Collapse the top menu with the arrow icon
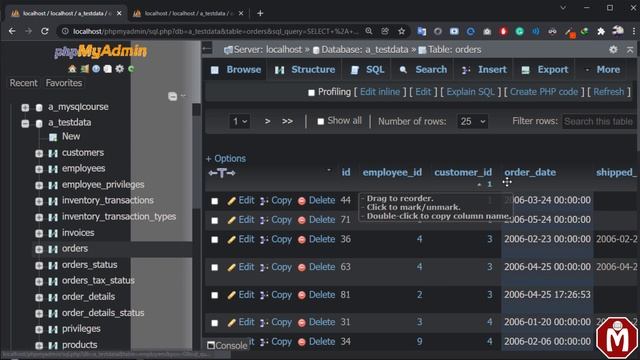Image resolution: width=640 pixels, height=360 pixels. point(630,49)
